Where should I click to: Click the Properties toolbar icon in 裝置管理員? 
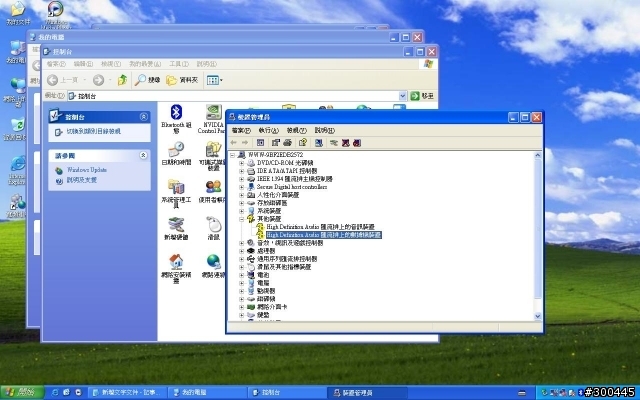(x=276, y=142)
